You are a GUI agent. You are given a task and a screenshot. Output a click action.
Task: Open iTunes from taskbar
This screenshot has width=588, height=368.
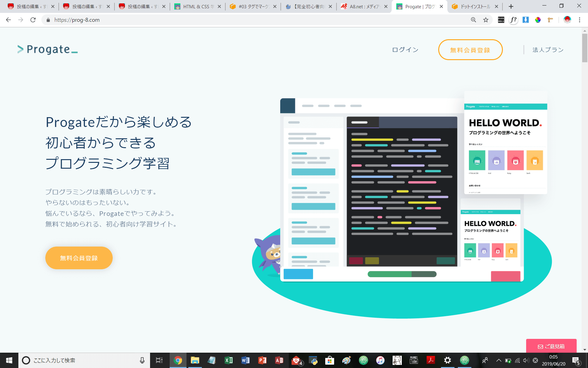380,360
